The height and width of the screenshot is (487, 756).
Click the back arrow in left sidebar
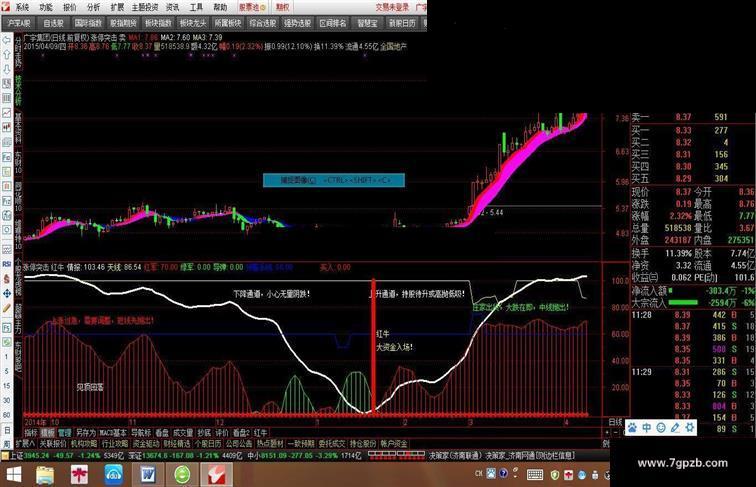(7, 41)
